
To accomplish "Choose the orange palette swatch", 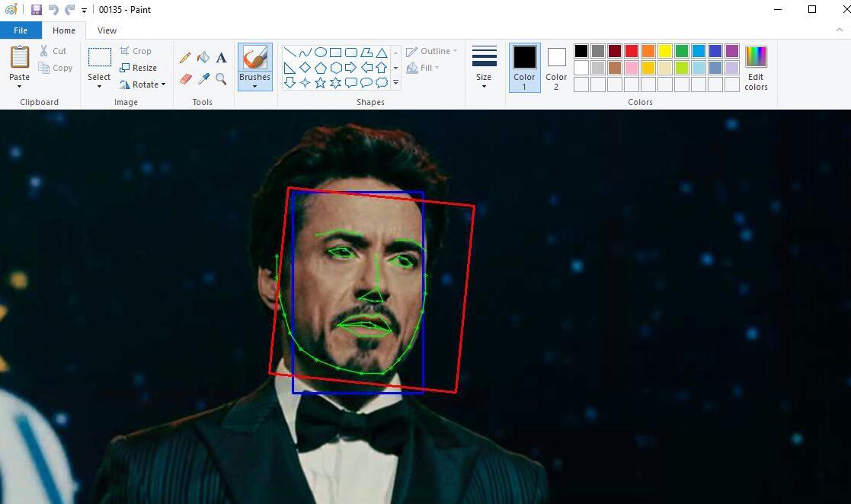I will click(648, 51).
